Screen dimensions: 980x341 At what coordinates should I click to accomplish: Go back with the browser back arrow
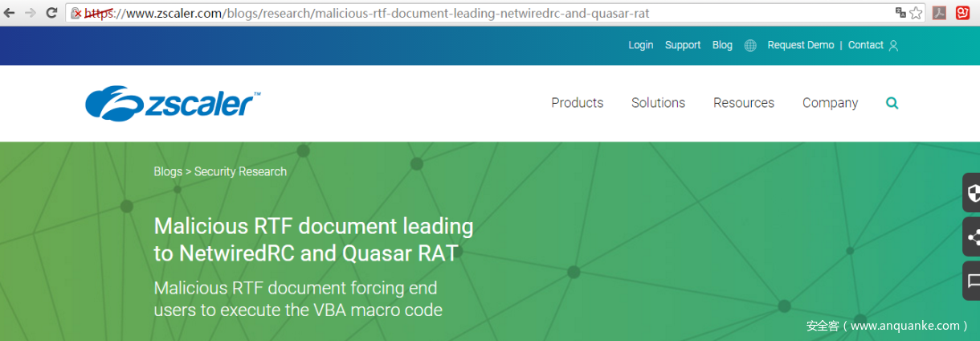(10, 13)
